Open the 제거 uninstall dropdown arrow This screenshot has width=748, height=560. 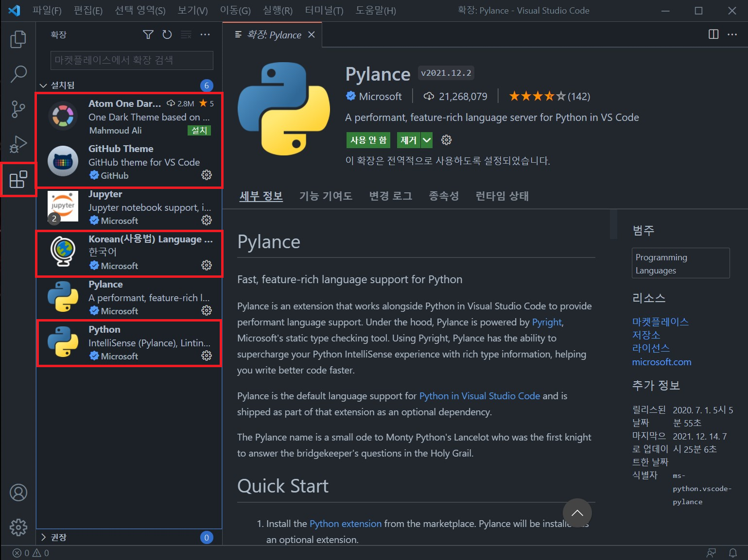click(x=427, y=140)
